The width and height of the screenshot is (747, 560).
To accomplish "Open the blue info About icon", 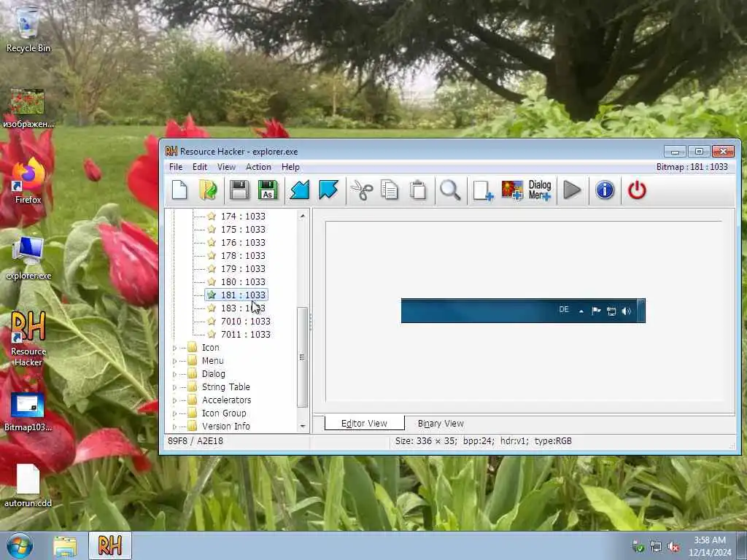I will (605, 190).
